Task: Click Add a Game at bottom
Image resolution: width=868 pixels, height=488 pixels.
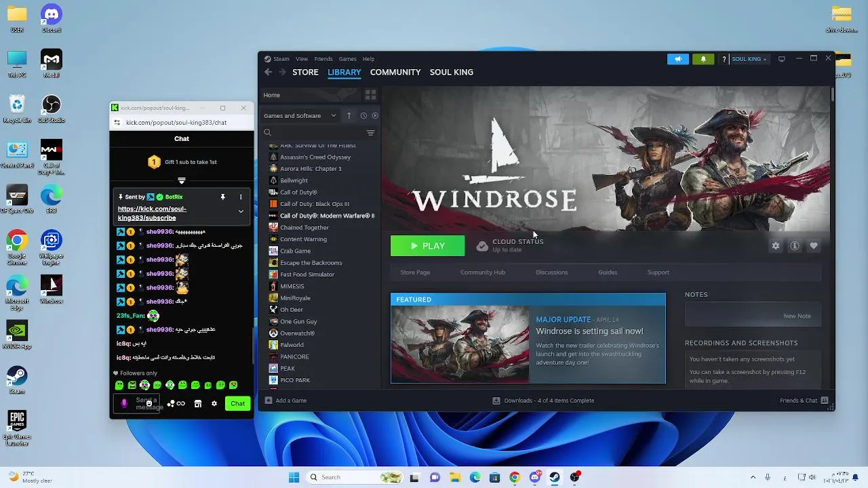Action: click(285, 401)
